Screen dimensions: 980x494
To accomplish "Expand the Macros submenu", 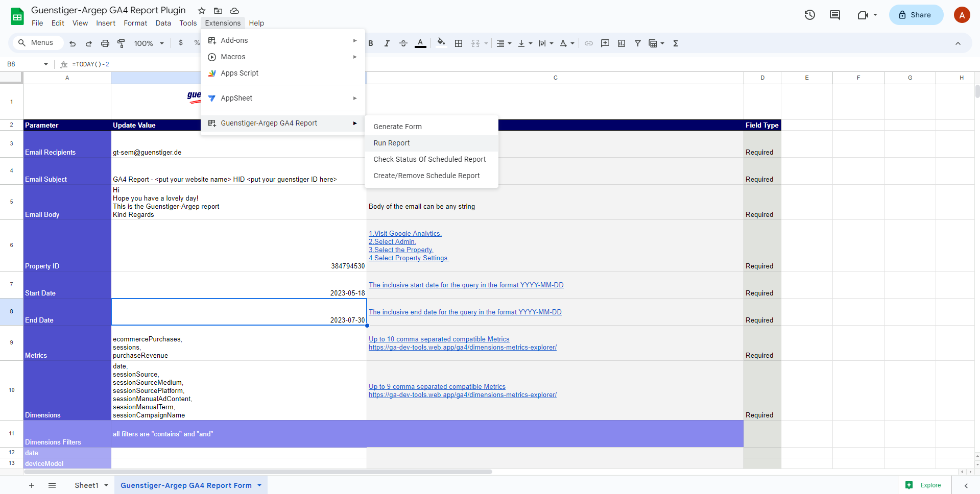I will click(x=283, y=57).
